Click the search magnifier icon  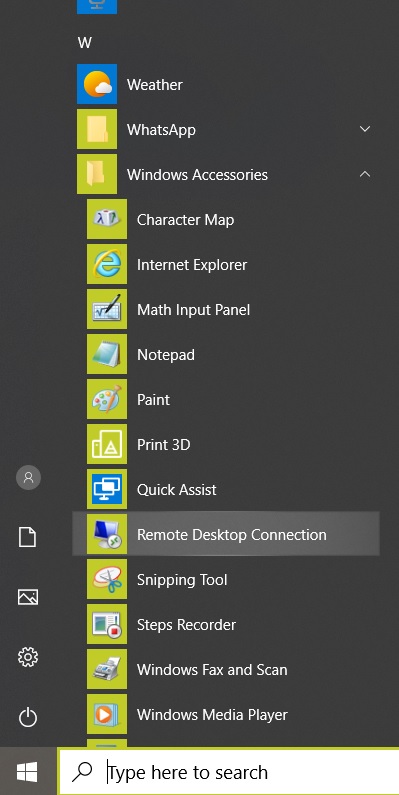tap(82, 772)
